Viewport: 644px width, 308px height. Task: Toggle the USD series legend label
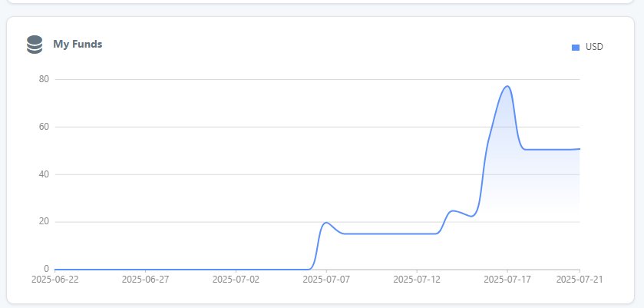(x=594, y=47)
